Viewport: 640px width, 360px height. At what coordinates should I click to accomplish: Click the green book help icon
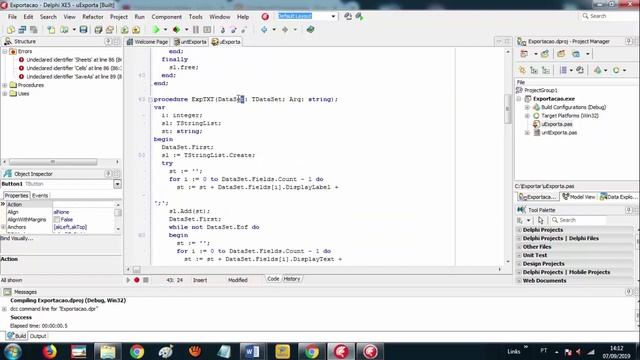(311, 29)
